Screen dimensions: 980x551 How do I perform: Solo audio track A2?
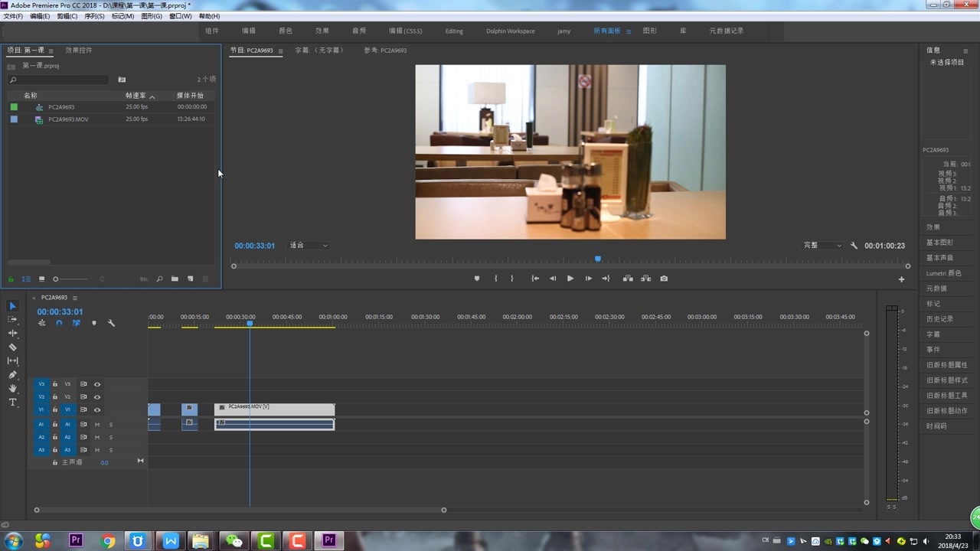(x=110, y=437)
